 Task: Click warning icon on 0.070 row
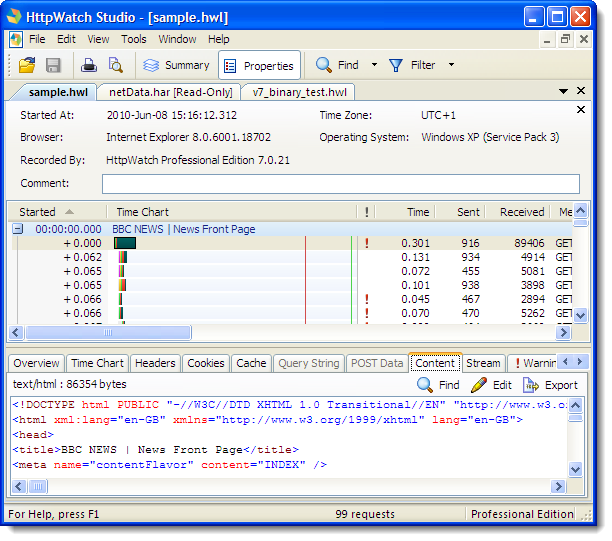click(x=366, y=313)
